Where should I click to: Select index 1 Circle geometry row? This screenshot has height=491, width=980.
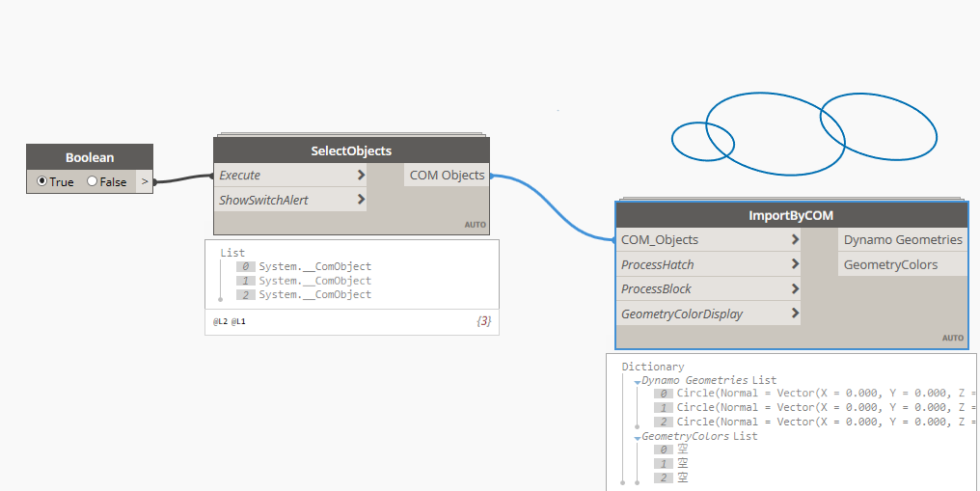click(814, 407)
